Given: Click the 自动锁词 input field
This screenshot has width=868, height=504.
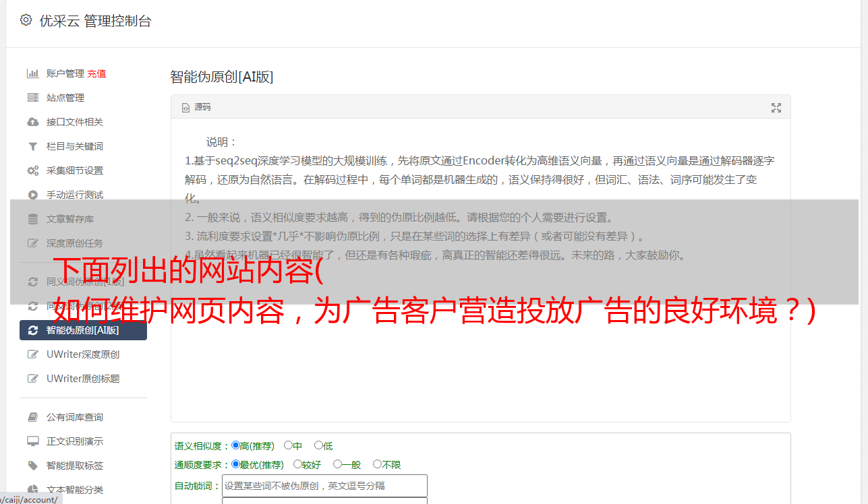Looking at the screenshot, I should tap(324, 486).
